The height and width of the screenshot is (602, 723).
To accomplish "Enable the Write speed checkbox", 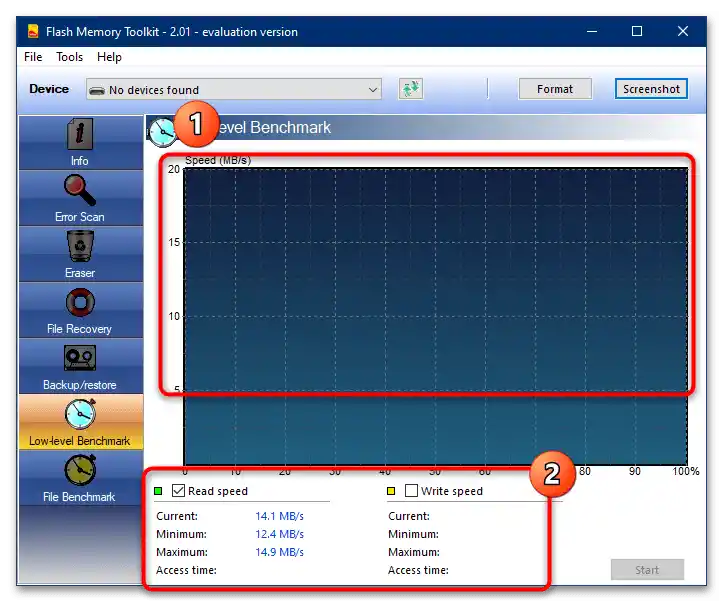I will click(411, 490).
